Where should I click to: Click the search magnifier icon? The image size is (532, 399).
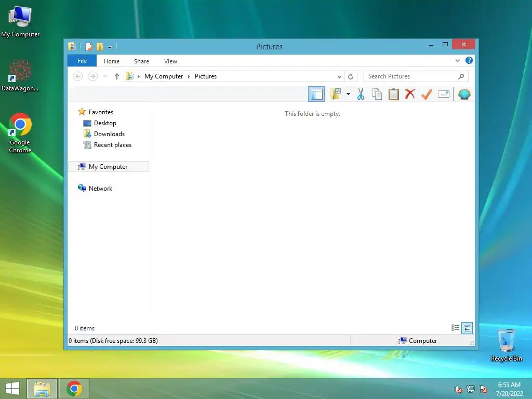point(461,76)
